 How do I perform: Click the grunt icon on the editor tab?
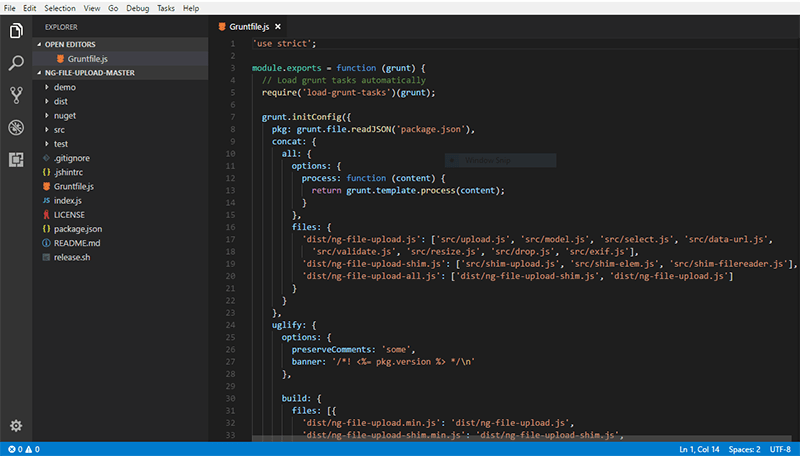tap(222, 27)
